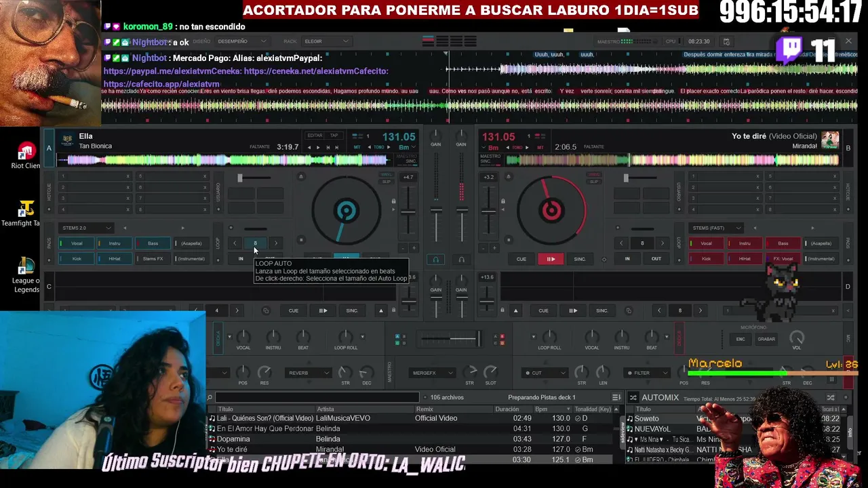Select deck B tab

click(848, 148)
